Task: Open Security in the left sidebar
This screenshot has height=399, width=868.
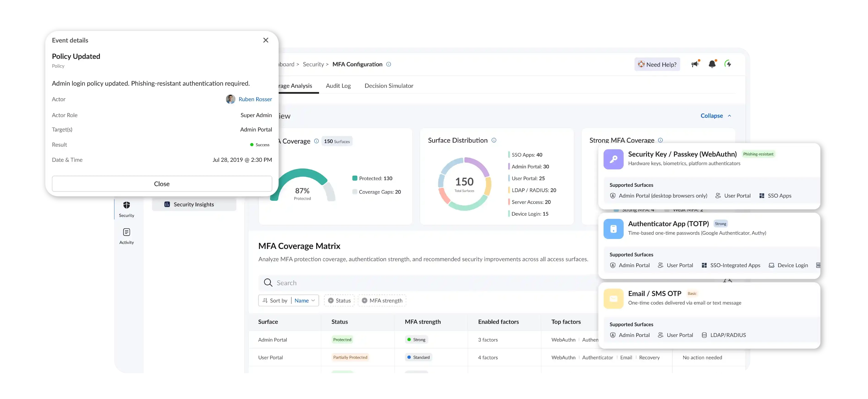Action: click(x=126, y=209)
